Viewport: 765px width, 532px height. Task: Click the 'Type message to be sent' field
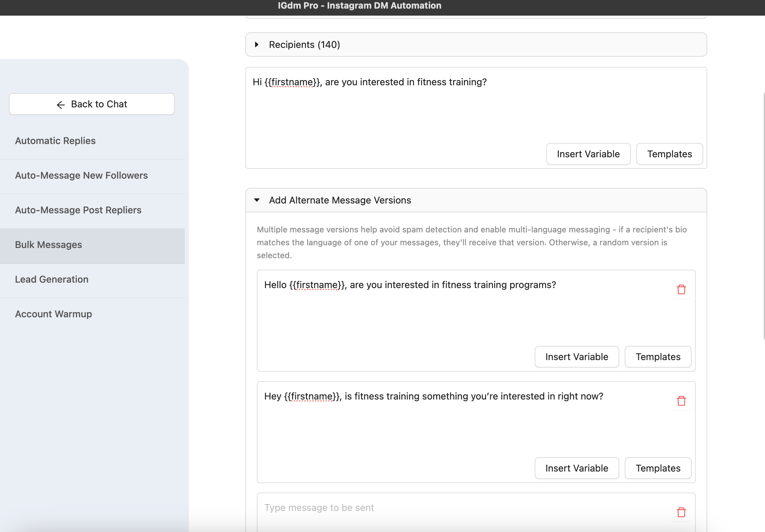click(408, 507)
